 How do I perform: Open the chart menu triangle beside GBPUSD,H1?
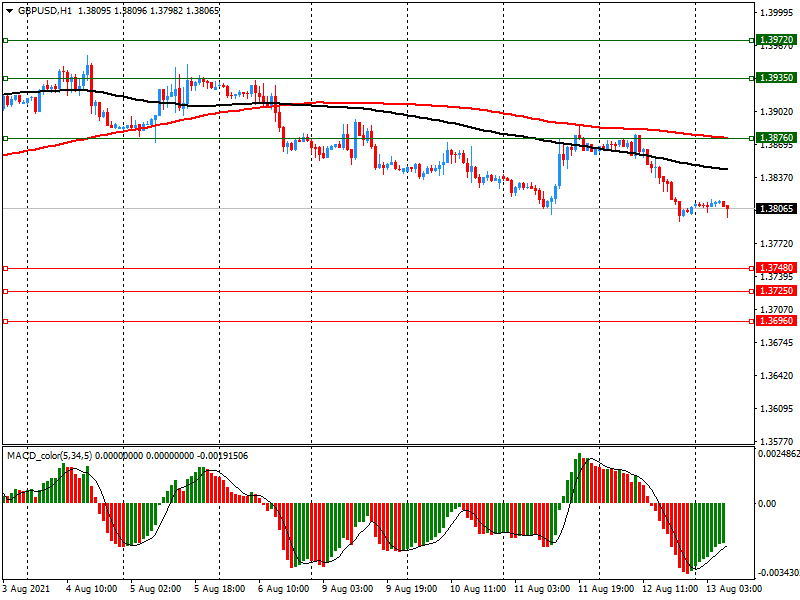tap(10, 11)
